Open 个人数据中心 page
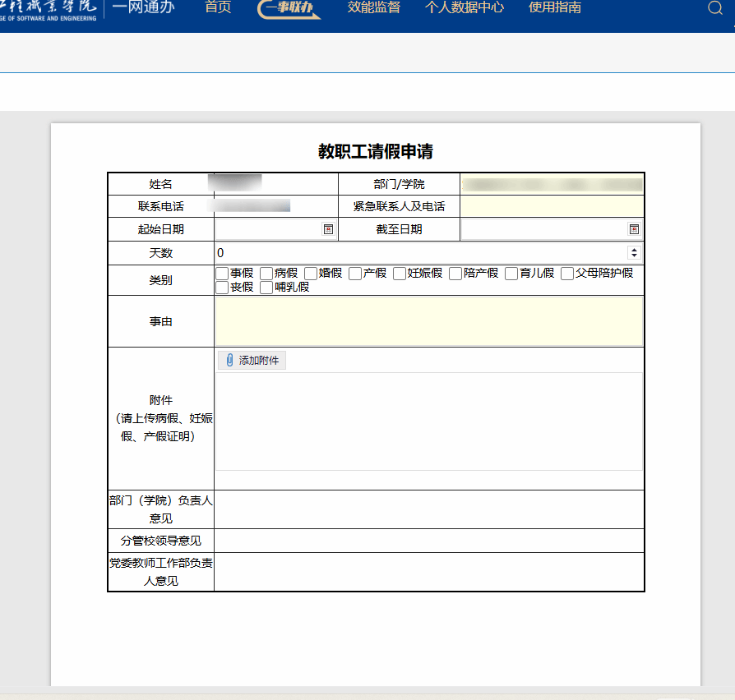735x700 pixels. (465, 7)
